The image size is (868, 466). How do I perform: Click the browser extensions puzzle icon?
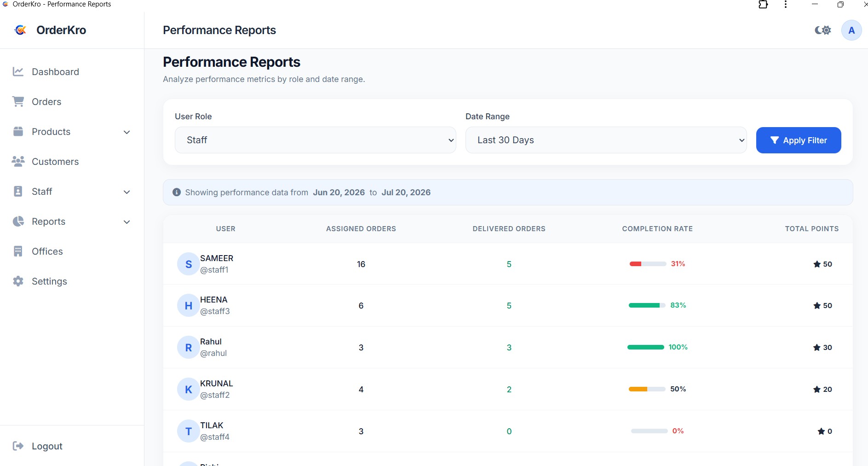click(x=763, y=5)
